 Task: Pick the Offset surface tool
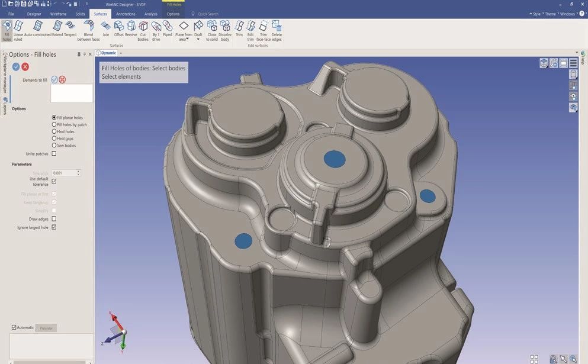119,29
